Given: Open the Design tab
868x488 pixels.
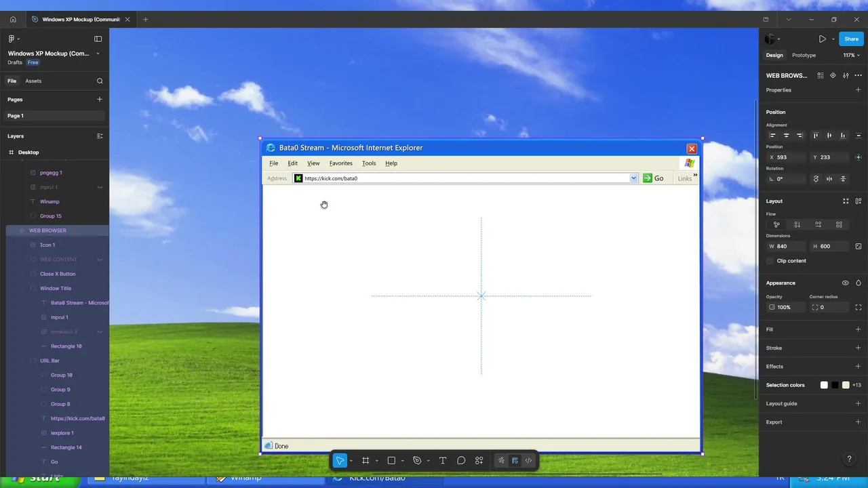Looking at the screenshot, I should [774, 55].
